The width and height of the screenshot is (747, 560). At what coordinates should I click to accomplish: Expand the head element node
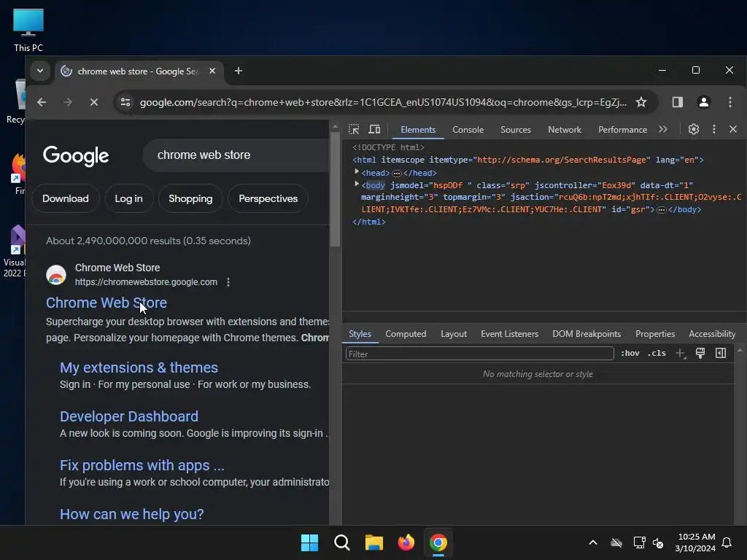point(356,171)
